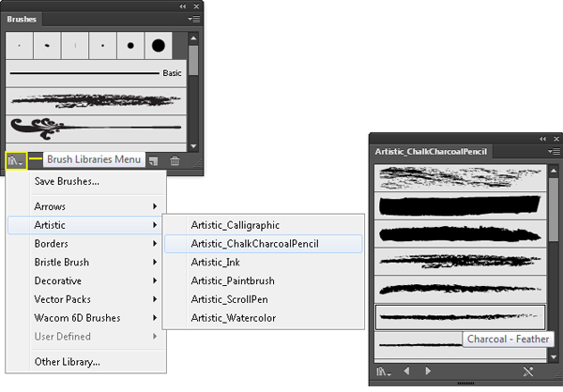Expand the Vector Packs submenu
Screen dimensions: 563x392
(86, 299)
